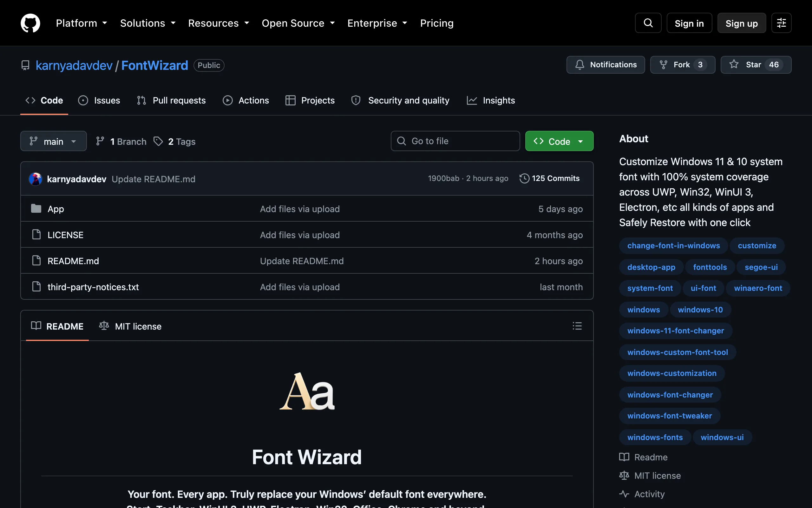The image size is (812, 508).
Task: Open the segoe-ui topic tag
Action: (x=761, y=267)
